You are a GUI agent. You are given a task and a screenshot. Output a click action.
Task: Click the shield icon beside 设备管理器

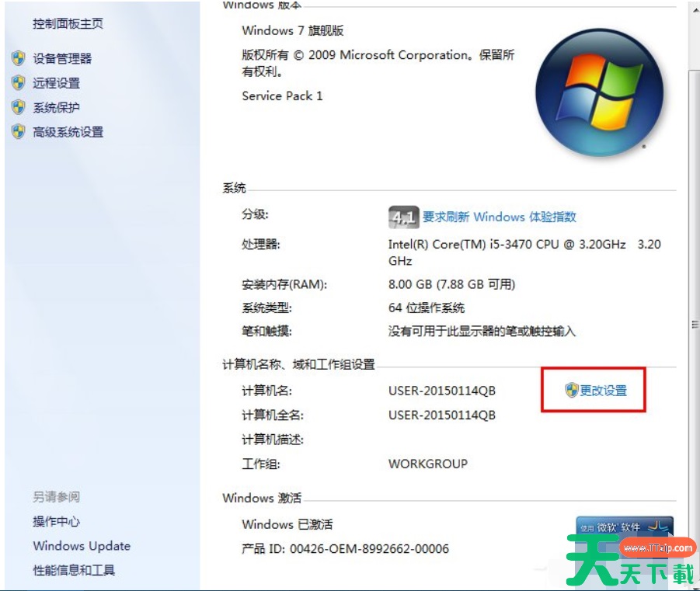pos(19,58)
